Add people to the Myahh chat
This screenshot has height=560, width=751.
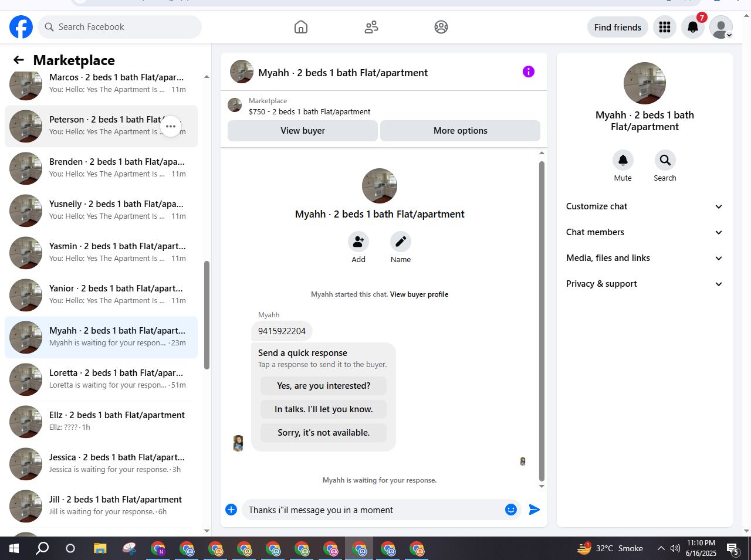[358, 242]
